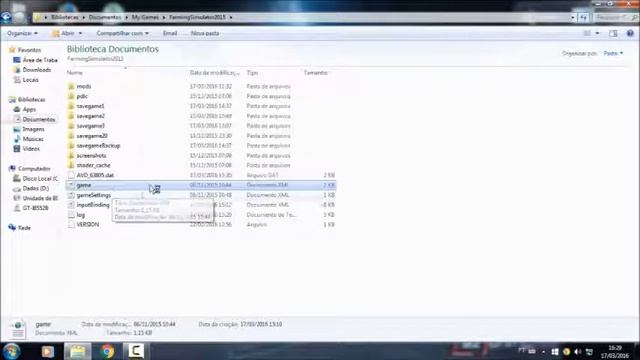
Task: Expand the Organizar por Pasta dropdown
Action: tap(613, 53)
